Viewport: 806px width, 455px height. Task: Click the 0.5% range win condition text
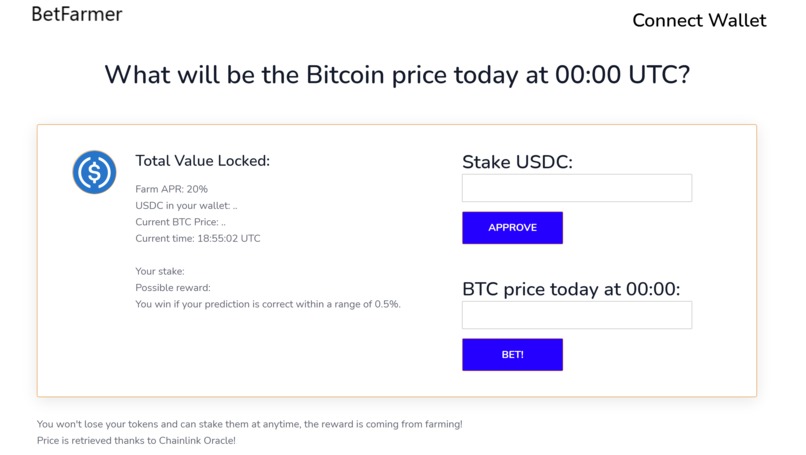(x=268, y=304)
